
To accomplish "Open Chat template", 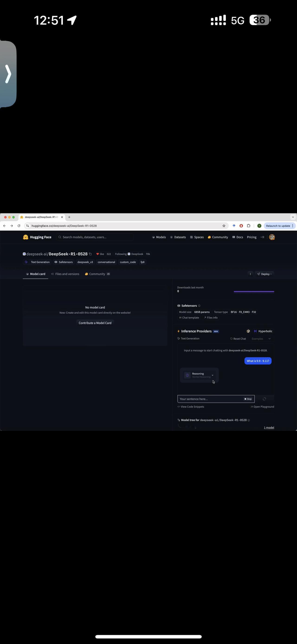I will click(189, 318).
